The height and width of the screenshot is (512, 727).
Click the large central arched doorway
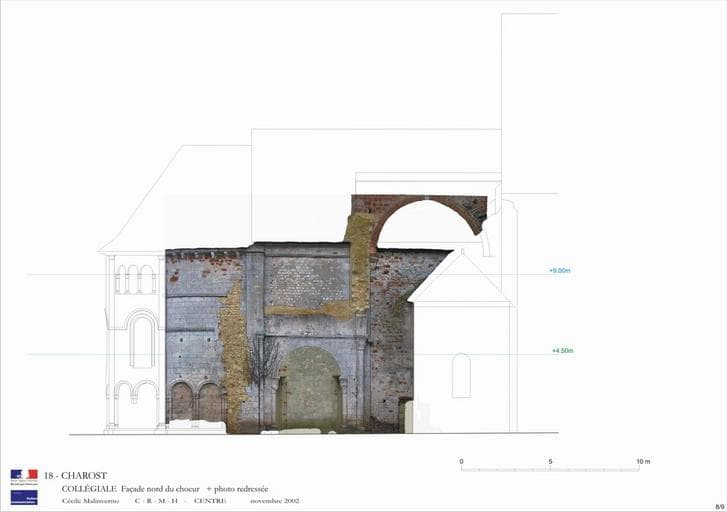(311, 388)
